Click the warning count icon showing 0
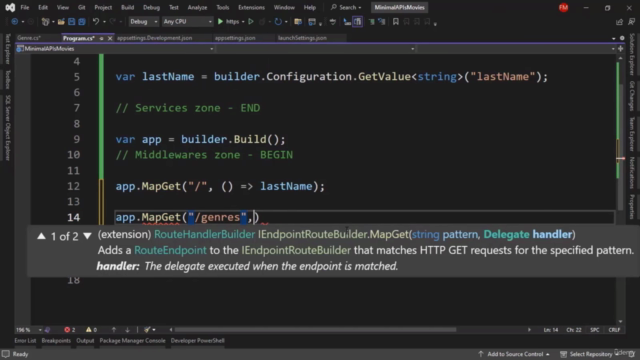Screen dimensions: 640x360 89,329
